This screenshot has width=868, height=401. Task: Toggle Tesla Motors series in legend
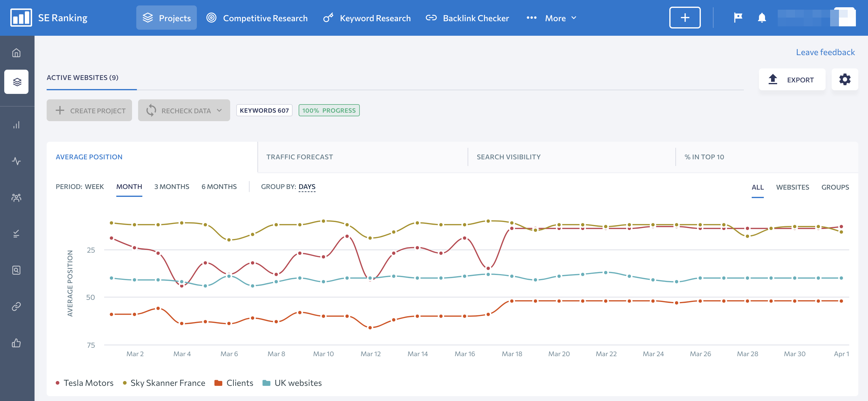pos(84,383)
